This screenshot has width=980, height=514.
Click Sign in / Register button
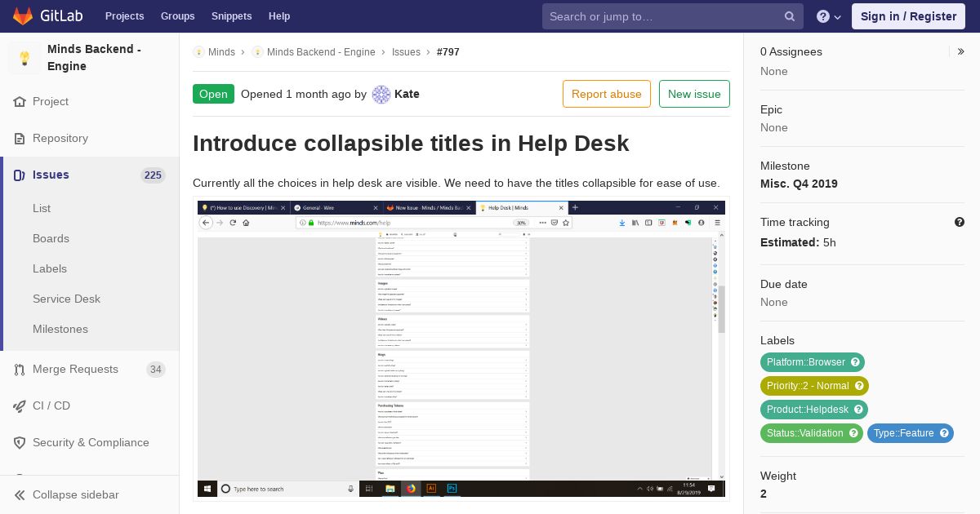(908, 16)
